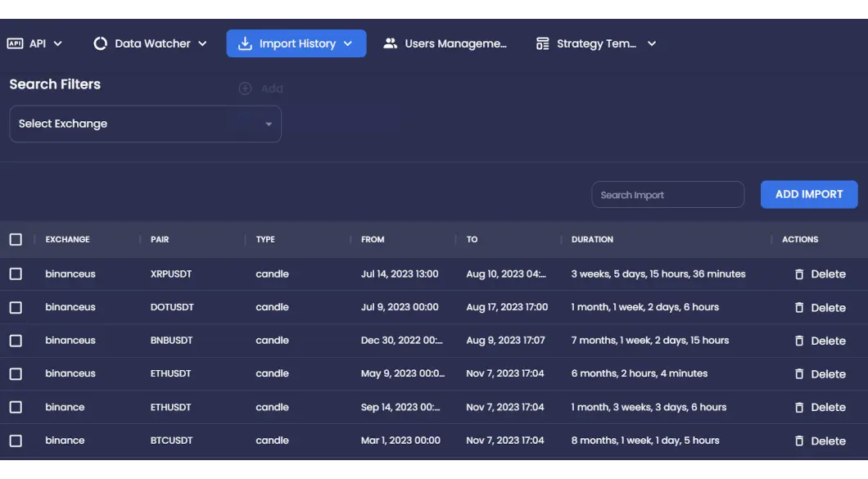Expand the Strategy Templates chevron
This screenshot has height=479, width=868.
(x=652, y=43)
